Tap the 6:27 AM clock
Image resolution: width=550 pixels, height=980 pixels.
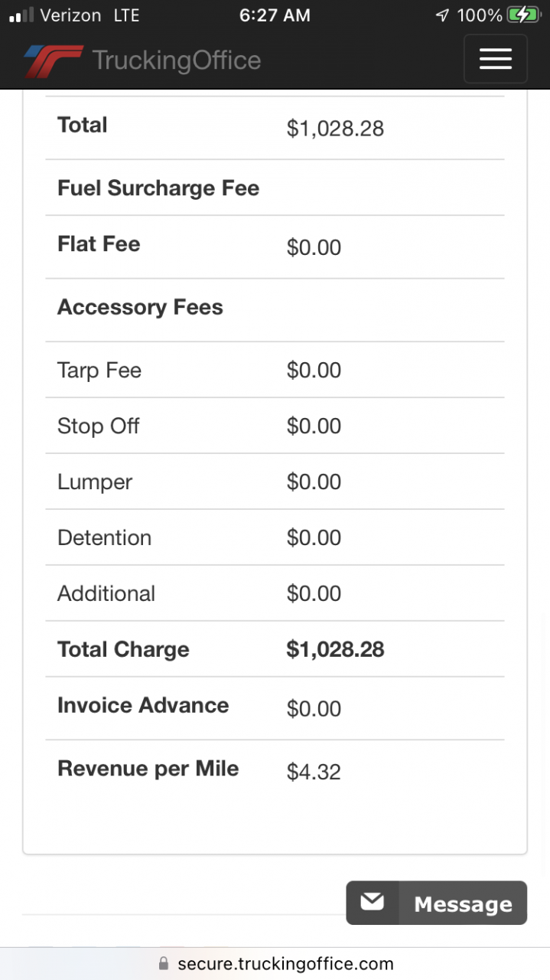[x=275, y=15]
